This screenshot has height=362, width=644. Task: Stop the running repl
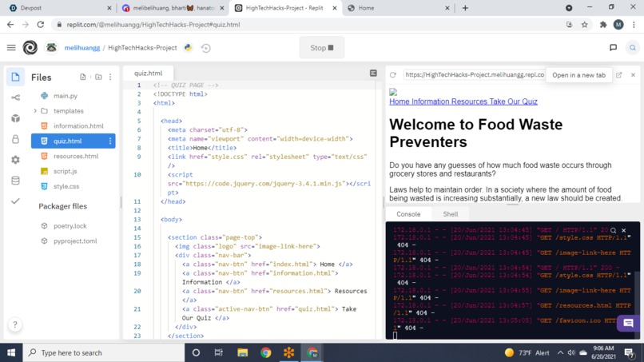[321, 48]
